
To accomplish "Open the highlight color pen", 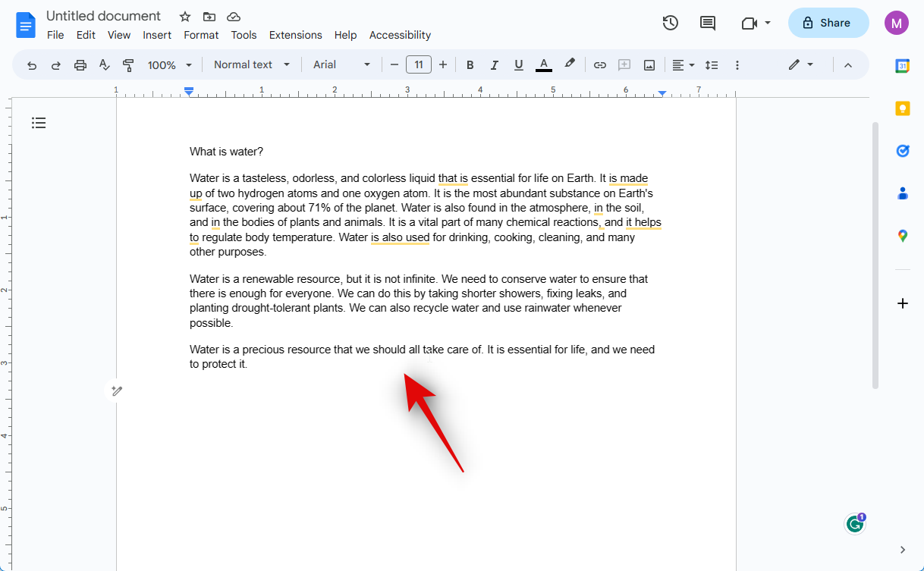I will pyautogui.click(x=570, y=64).
